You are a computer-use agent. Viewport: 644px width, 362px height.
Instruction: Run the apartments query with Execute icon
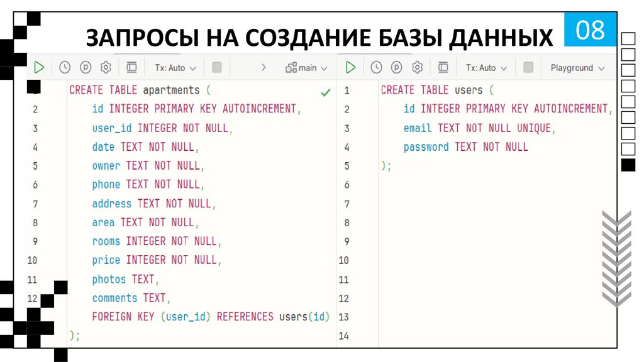[x=39, y=67]
